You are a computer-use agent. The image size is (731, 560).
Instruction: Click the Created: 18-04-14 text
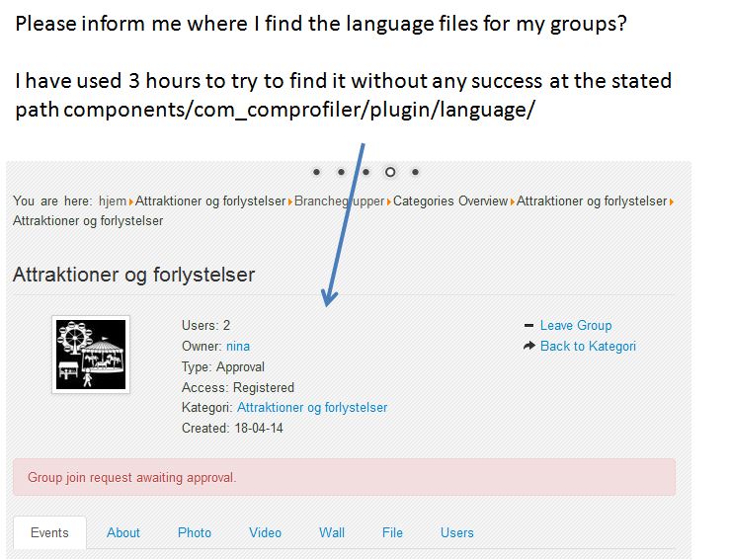point(232,428)
